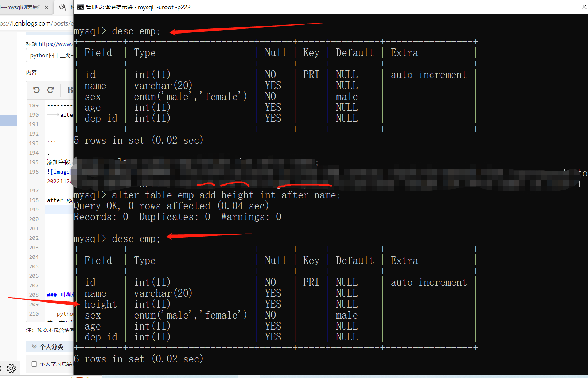
Task: Click the redo icon in the blog editor toolbar
Action: (50, 90)
